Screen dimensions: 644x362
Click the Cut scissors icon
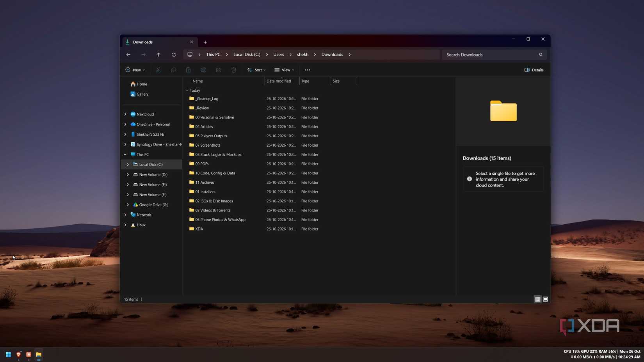click(158, 70)
